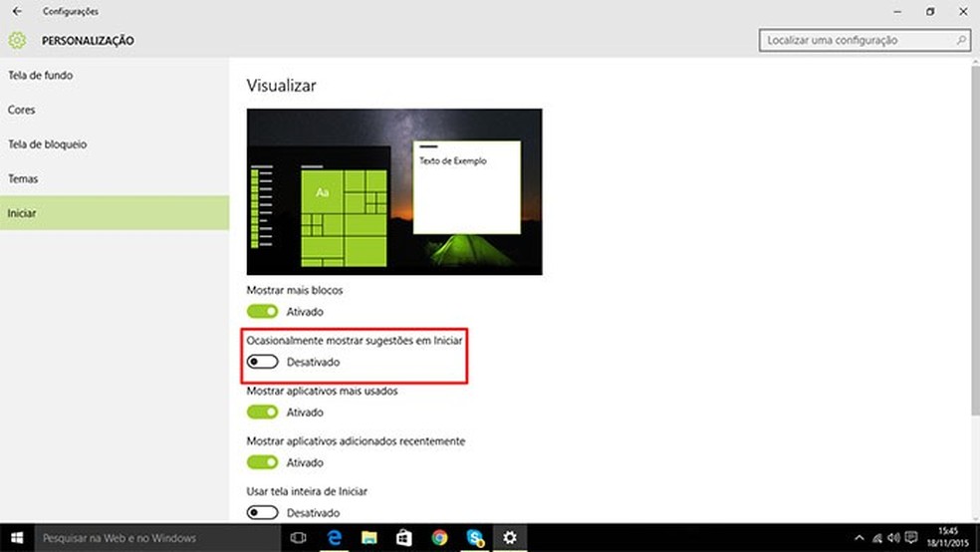The width and height of the screenshot is (980, 552).
Task: Select Tela de fundo in the sidebar
Action: point(115,75)
